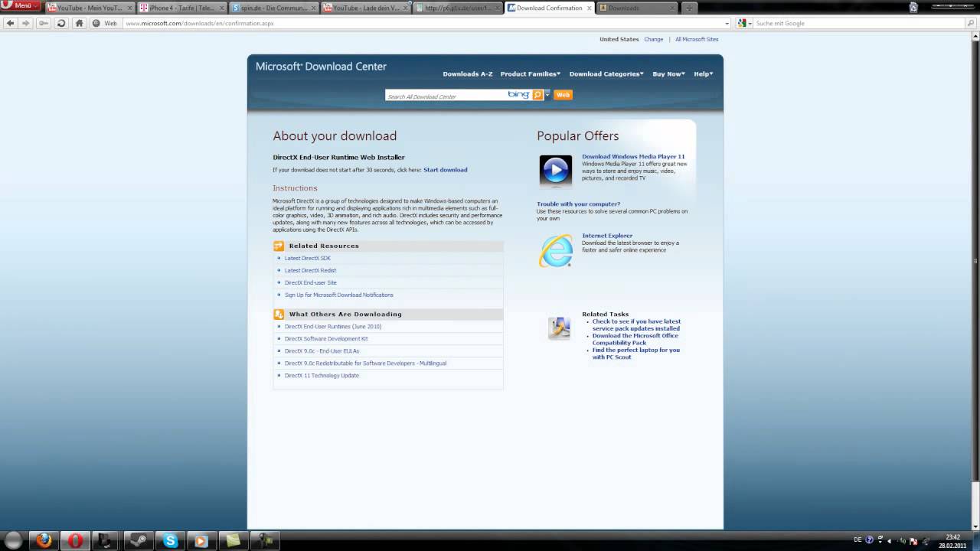Screen dimensions: 980x551
Task: Open the Latest DirectX Redist link
Action: [x=310, y=271]
